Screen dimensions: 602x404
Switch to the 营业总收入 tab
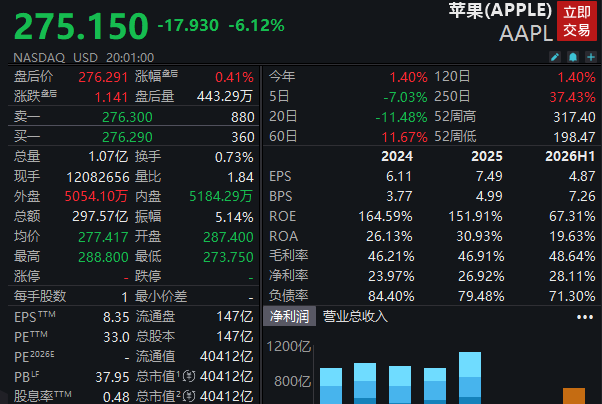pyautogui.click(x=355, y=316)
